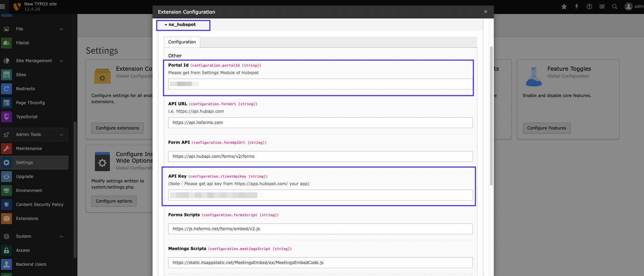The height and width of the screenshot is (276, 644).
Task: Collapse the File module group
Action: pyautogui.click(x=61, y=29)
